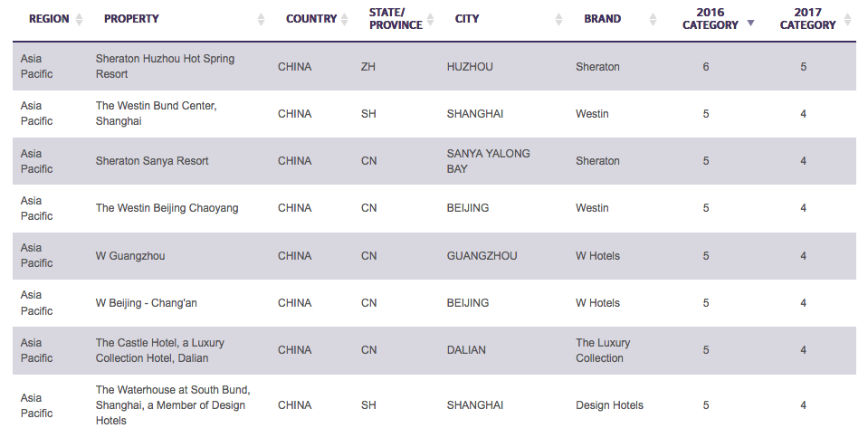Click the 2016 Category descending arrow
The width and height of the screenshot is (868, 428).
[x=750, y=24]
